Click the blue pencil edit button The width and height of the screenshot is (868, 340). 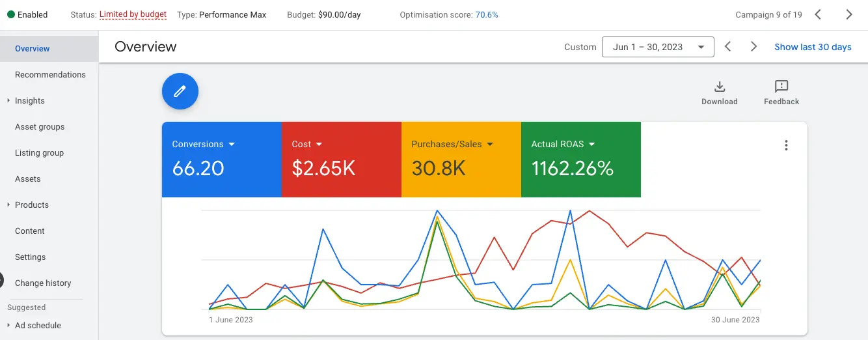tap(180, 92)
